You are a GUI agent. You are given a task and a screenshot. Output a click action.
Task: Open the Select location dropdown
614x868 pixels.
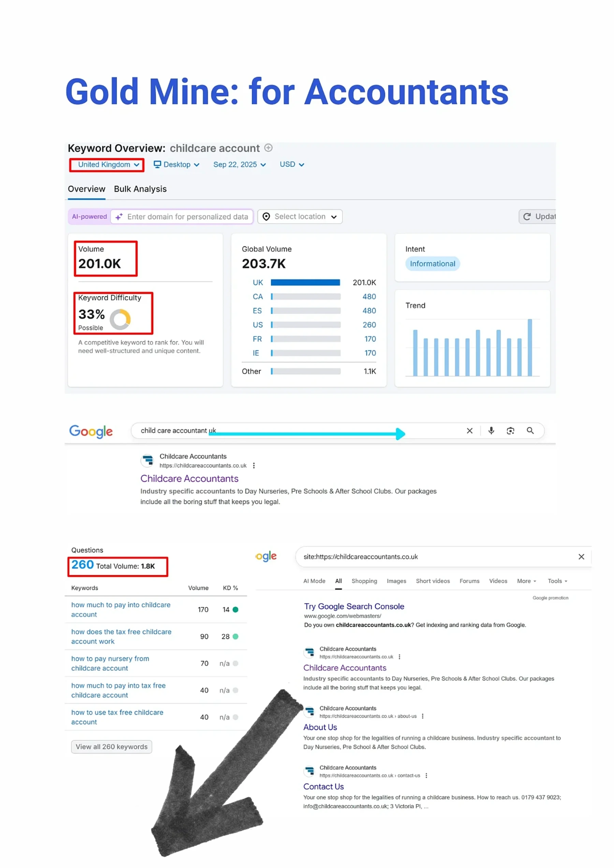pos(300,216)
